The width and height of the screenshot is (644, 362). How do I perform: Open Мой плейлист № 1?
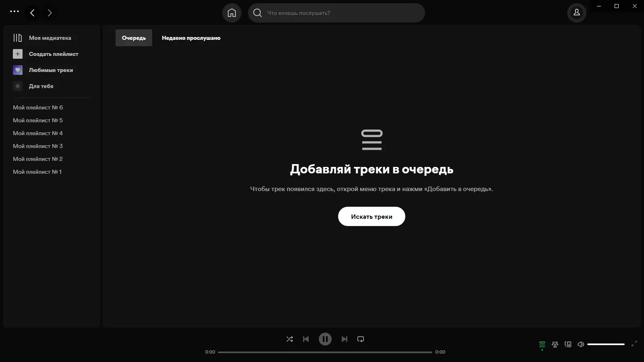[x=37, y=172]
